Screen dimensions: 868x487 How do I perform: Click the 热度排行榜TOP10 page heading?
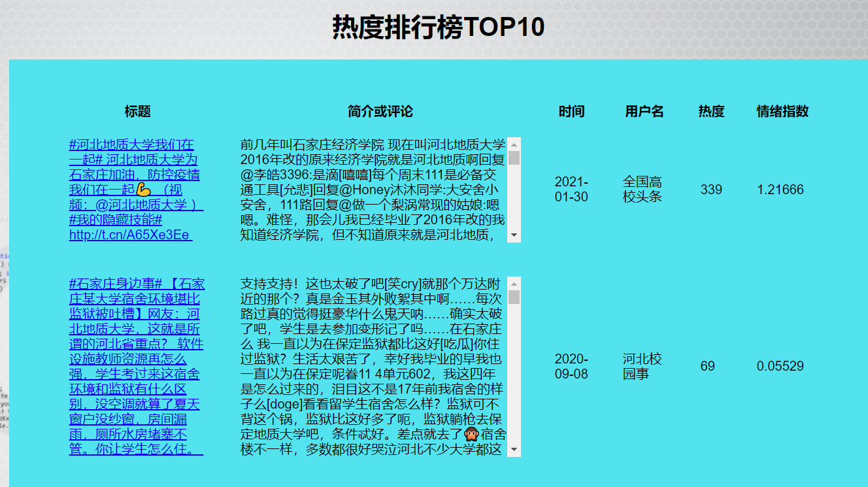(x=439, y=27)
